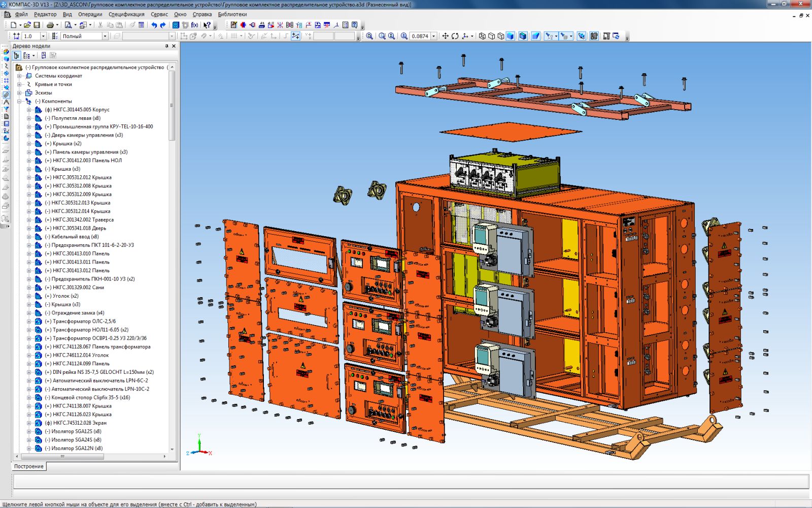Open the Библиотеки menu
812x508 pixels.
click(x=232, y=14)
